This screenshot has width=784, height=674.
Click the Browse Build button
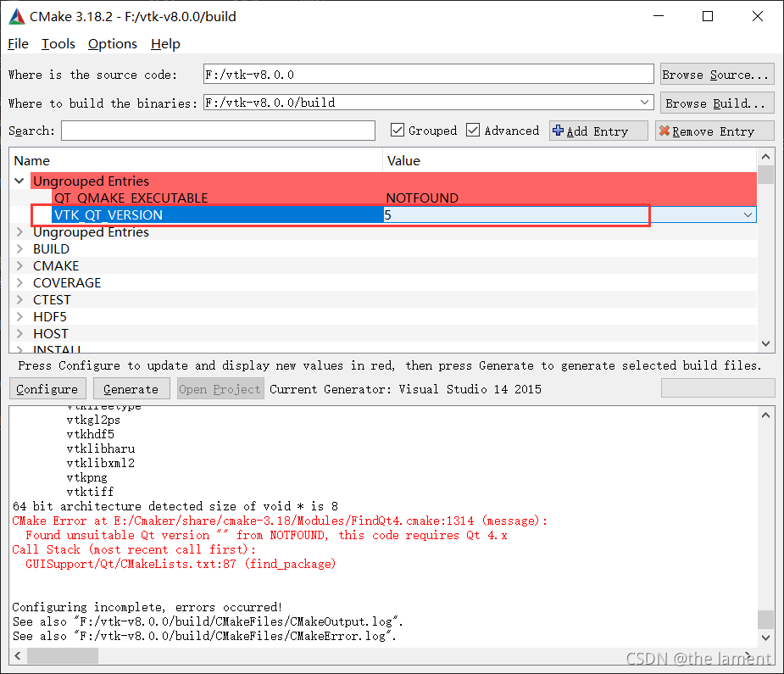[x=717, y=103]
